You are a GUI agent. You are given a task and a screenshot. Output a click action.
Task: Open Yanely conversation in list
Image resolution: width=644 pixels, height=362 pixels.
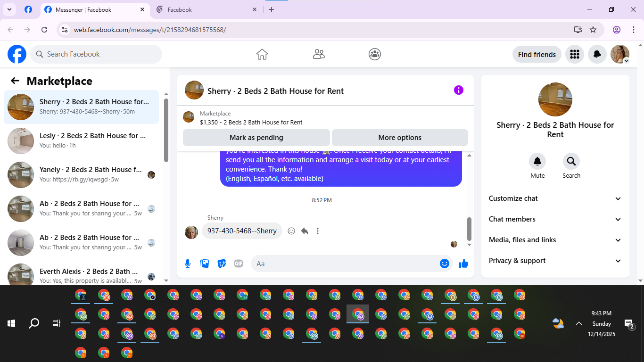coord(82,175)
